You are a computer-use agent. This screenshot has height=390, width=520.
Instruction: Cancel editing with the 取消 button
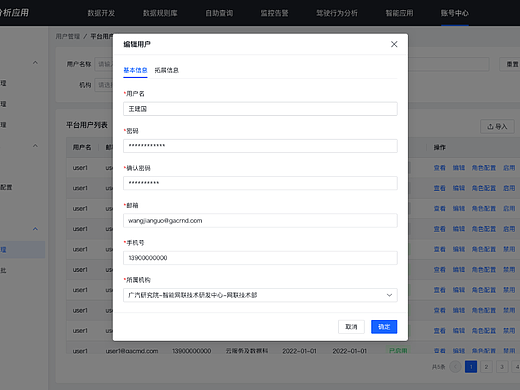coord(351,327)
